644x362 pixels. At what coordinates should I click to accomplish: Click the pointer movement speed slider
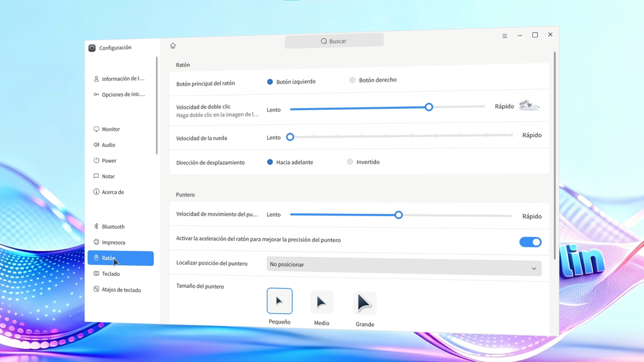[401, 215]
